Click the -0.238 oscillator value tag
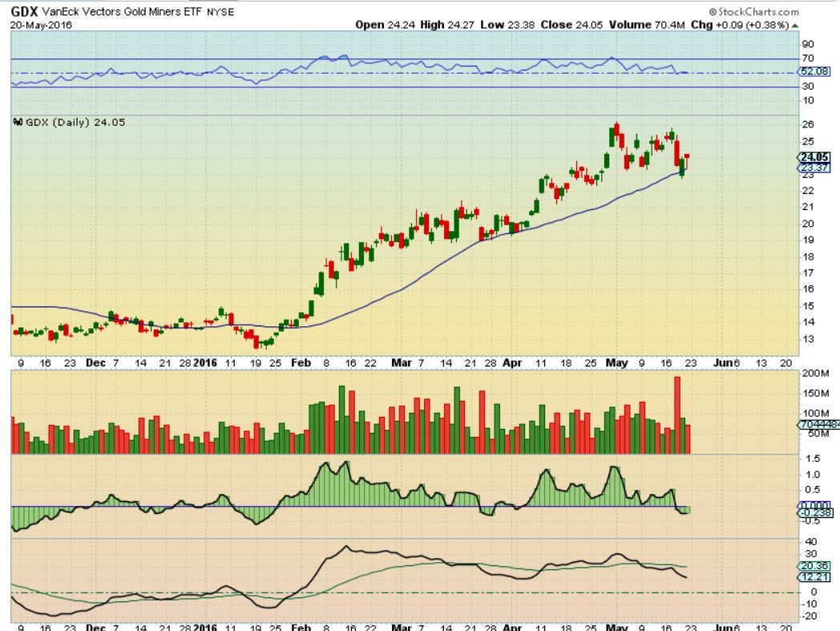 [815, 512]
